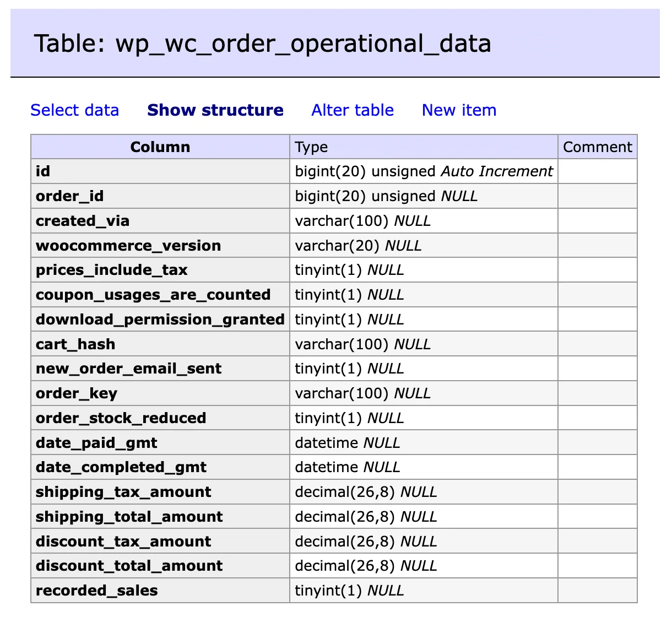Click the date_paid_gmt column name
The width and height of the screenshot is (672, 617).
pos(96,443)
